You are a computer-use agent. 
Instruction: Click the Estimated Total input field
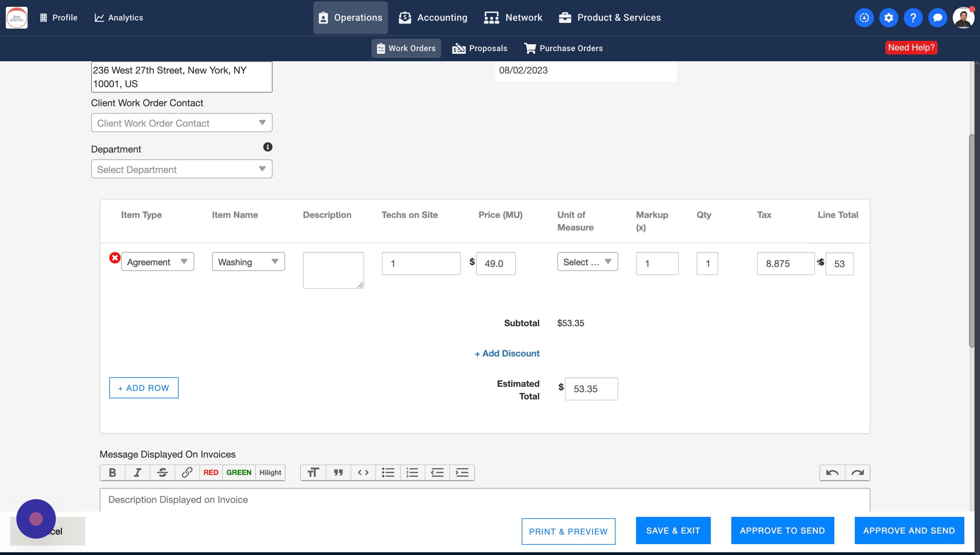pos(591,389)
